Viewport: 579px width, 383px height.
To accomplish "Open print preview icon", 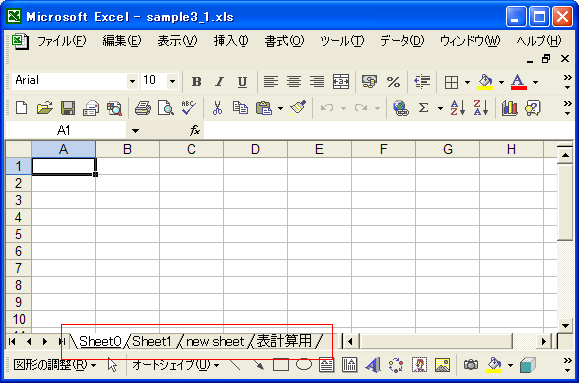I will click(x=166, y=108).
